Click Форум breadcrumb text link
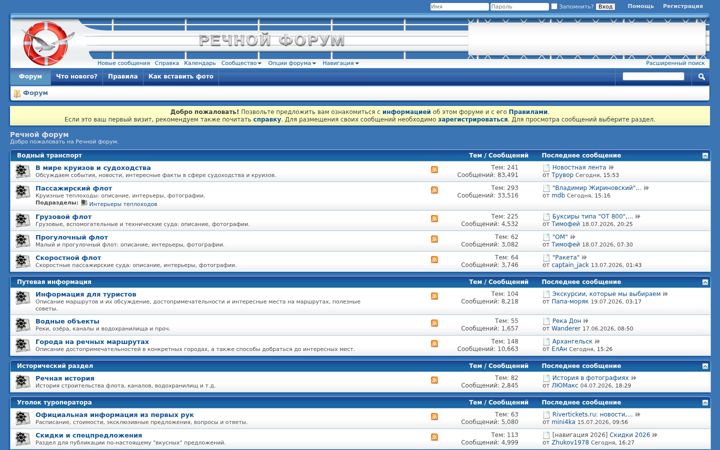720x450 pixels. pos(35,93)
